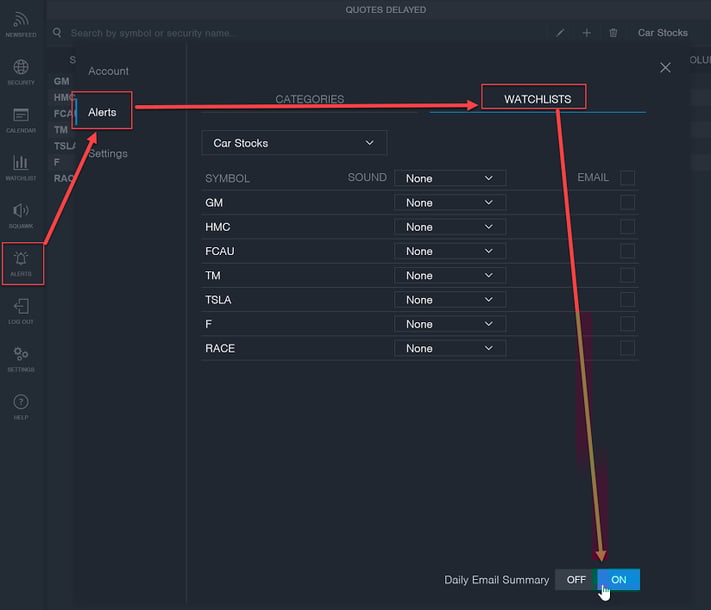The image size is (711, 610).
Task: Click the GM symbol in alerts table
Action: 214,203
